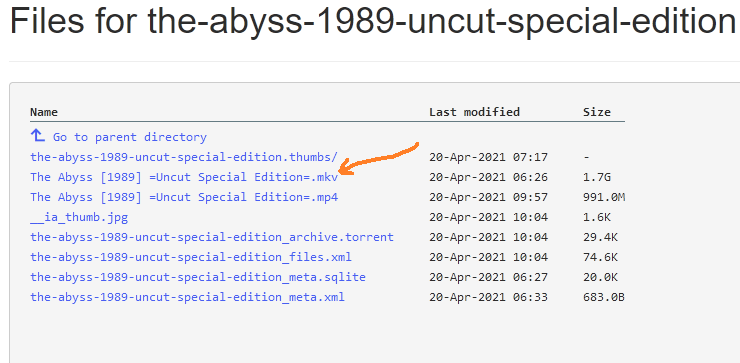Screen dimensions: 740x363
Task: Click the 20-Apr-2021 06:26 date
Action: pos(488,177)
